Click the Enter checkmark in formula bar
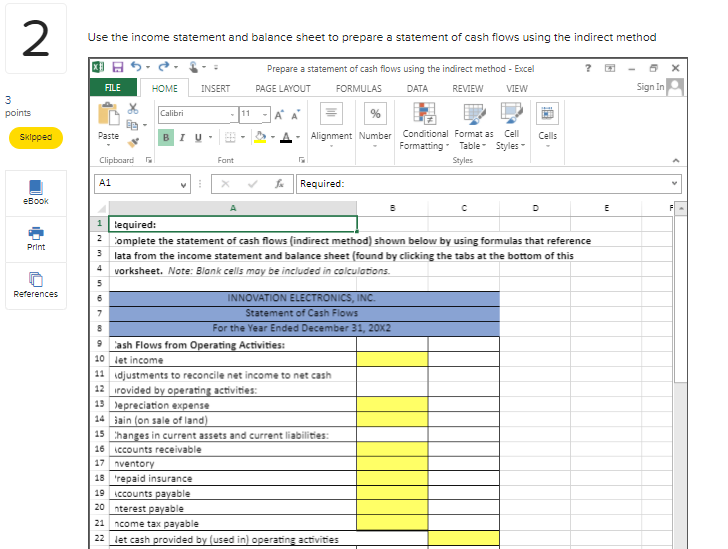This screenshot has width=728, height=549. click(253, 183)
